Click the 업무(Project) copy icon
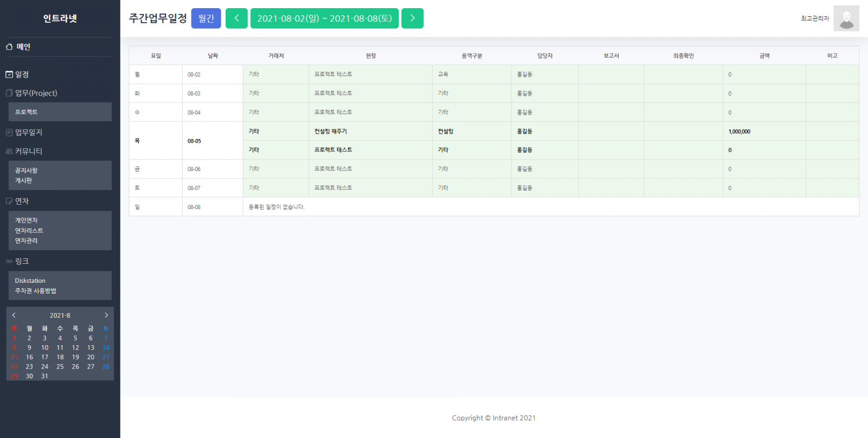 [x=9, y=93]
